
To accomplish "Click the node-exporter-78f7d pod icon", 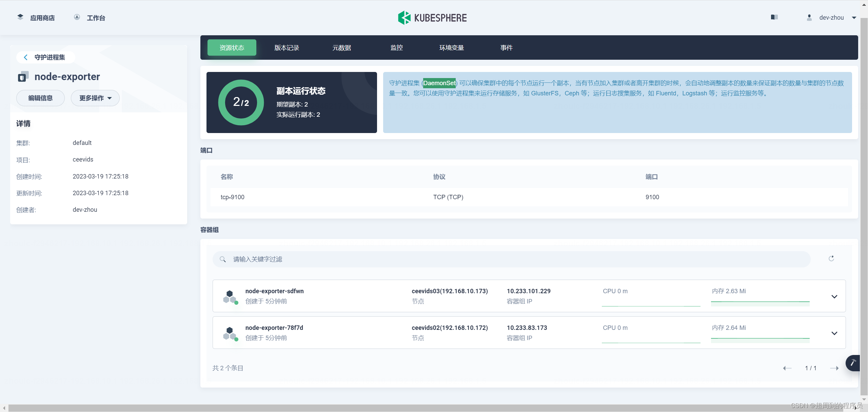I will coord(230,332).
